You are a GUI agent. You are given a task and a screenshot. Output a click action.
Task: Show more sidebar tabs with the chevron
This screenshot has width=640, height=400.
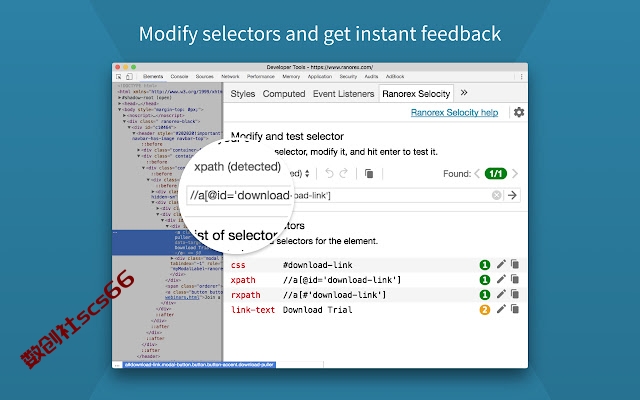(464, 93)
